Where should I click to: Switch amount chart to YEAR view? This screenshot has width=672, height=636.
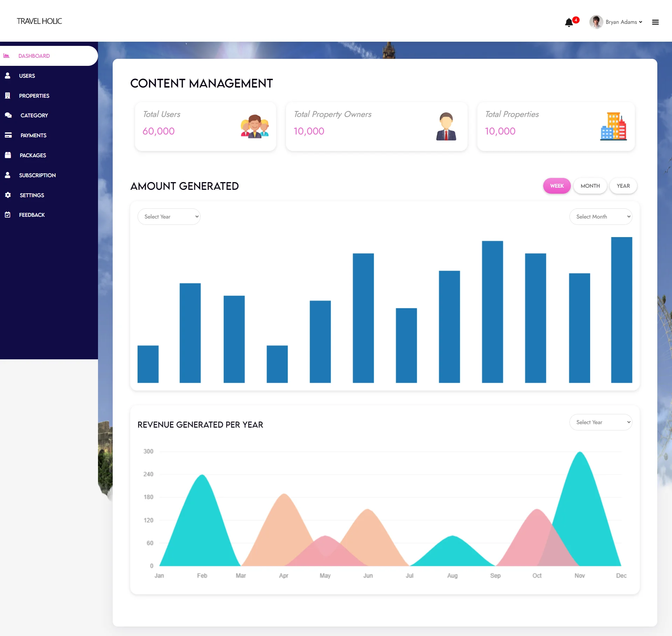pos(623,186)
